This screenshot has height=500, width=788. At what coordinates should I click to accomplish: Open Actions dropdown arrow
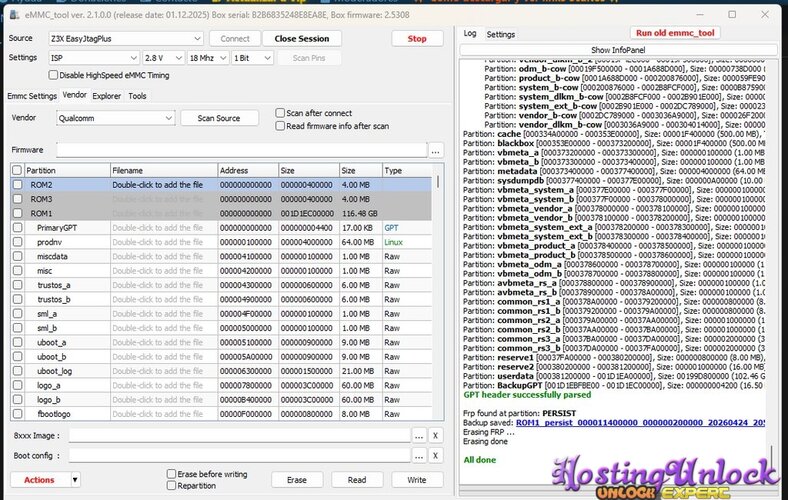75,480
